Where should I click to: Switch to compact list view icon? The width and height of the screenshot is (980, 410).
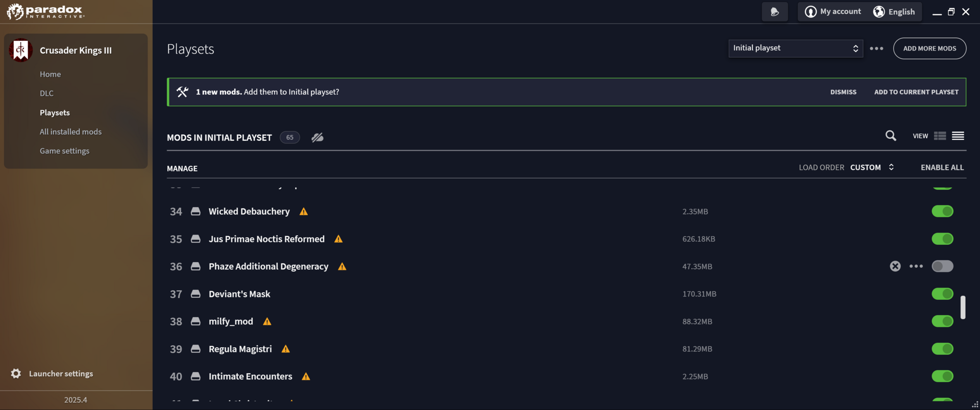click(958, 136)
